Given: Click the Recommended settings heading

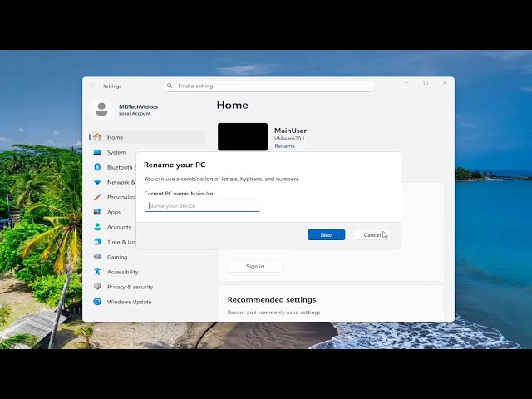Looking at the screenshot, I should tap(272, 299).
